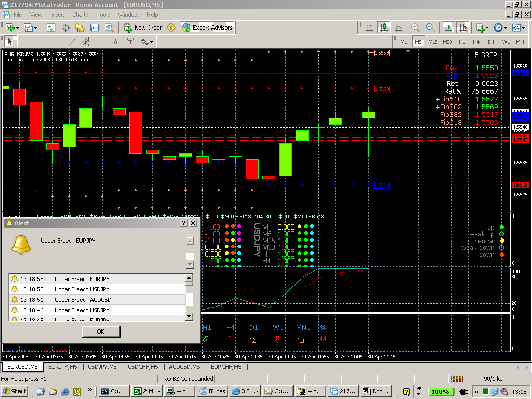Switch to the AUDUSD,M5 chart tab
The image size is (532, 399).
(184, 367)
